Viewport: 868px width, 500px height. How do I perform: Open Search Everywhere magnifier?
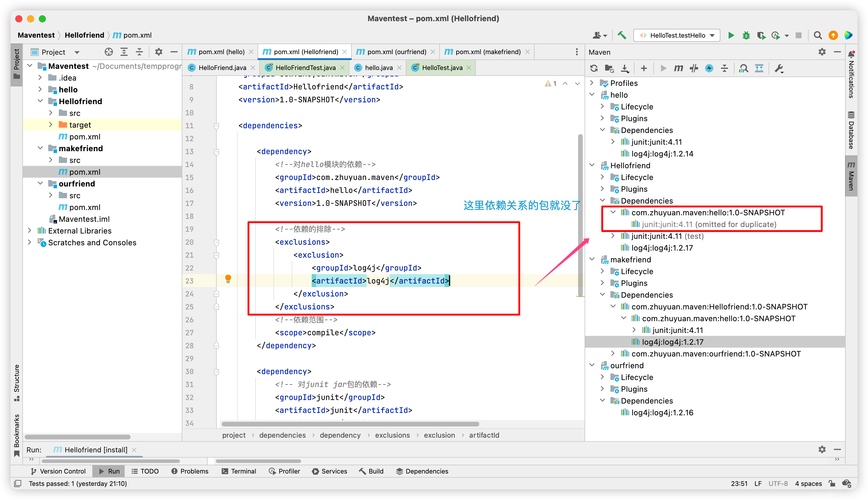click(817, 35)
